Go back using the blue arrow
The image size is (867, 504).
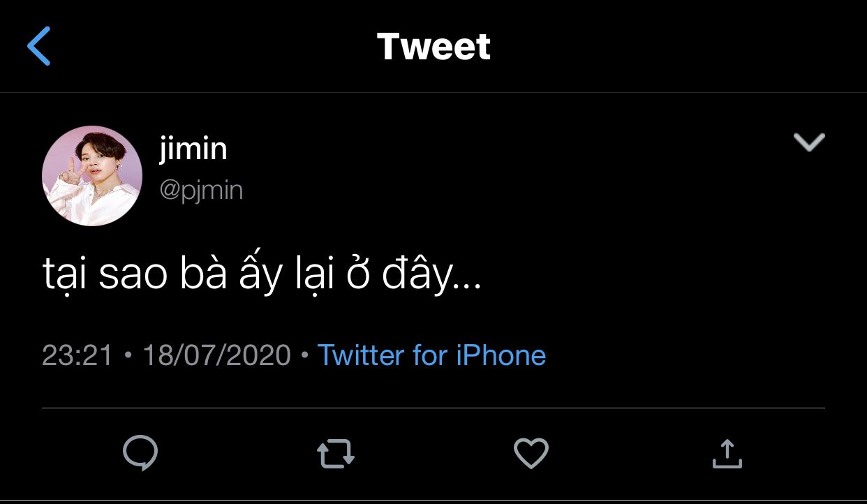tap(39, 46)
